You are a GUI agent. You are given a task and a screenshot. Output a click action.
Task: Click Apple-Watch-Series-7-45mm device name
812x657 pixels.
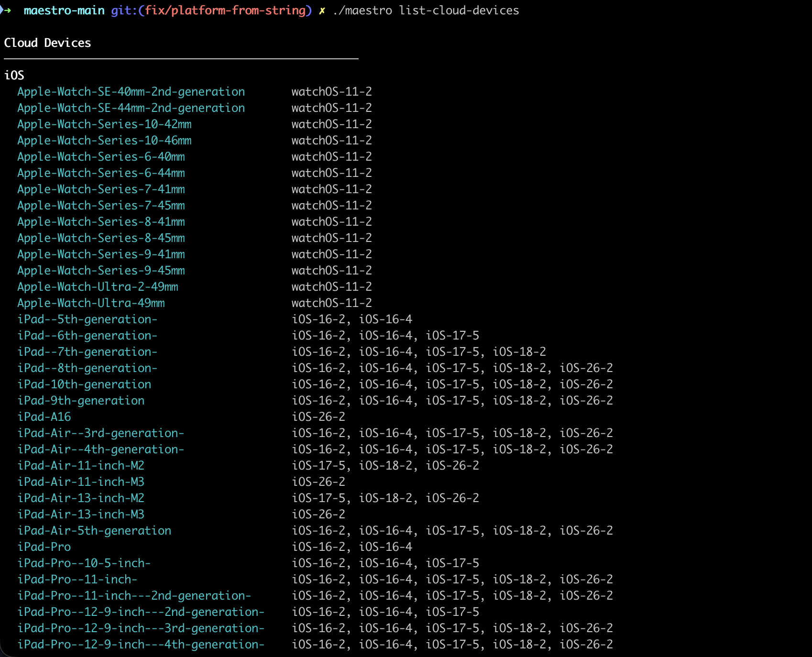[101, 206]
